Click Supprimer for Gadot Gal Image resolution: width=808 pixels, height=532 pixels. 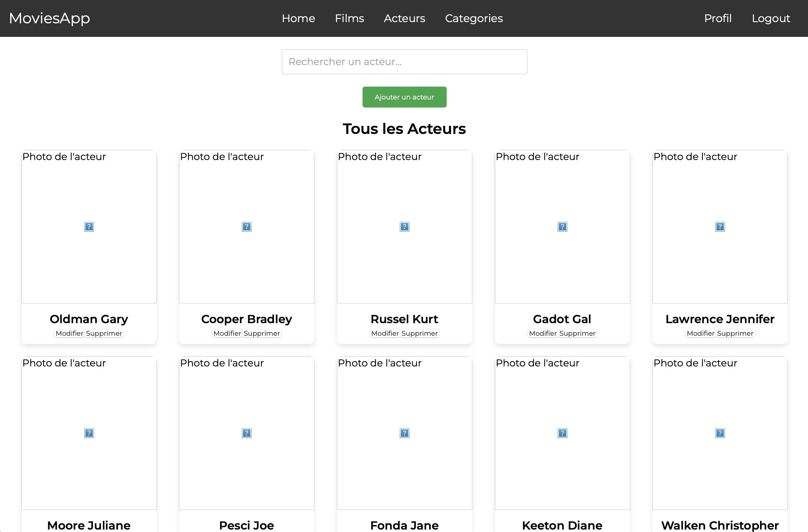coord(578,333)
